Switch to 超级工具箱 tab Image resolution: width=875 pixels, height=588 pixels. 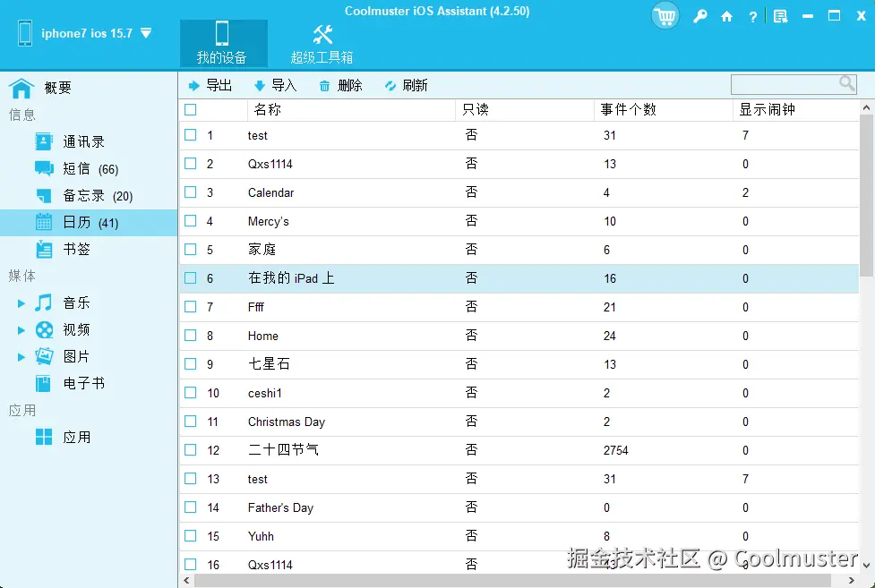(322, 44)
